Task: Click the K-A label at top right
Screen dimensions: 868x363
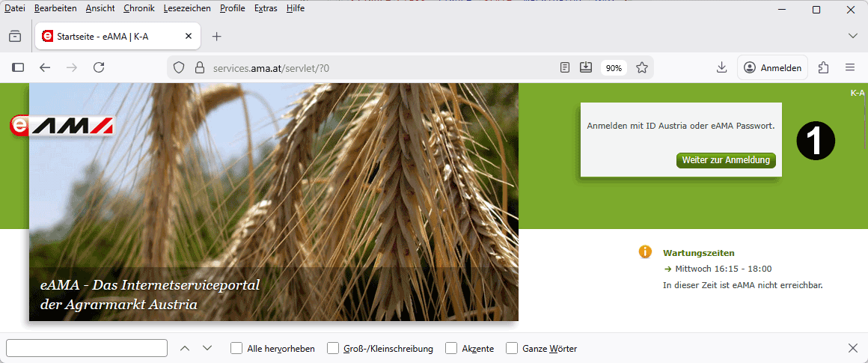Action: pyautogui.click(x=857, y=93)
